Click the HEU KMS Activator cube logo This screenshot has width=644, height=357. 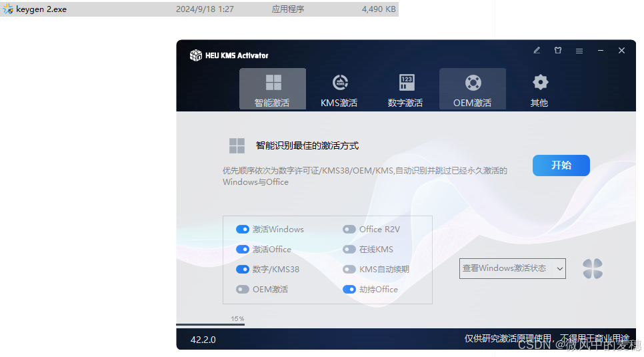(196, 55)
